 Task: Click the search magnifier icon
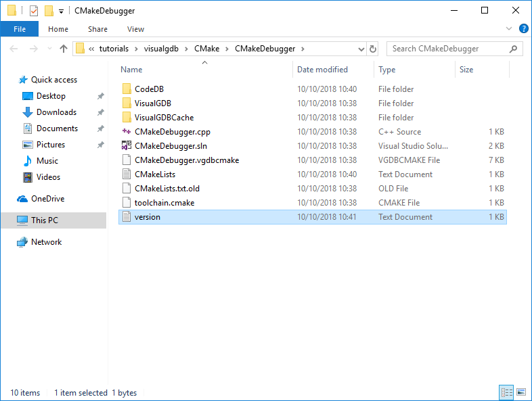tap(513, 49)
